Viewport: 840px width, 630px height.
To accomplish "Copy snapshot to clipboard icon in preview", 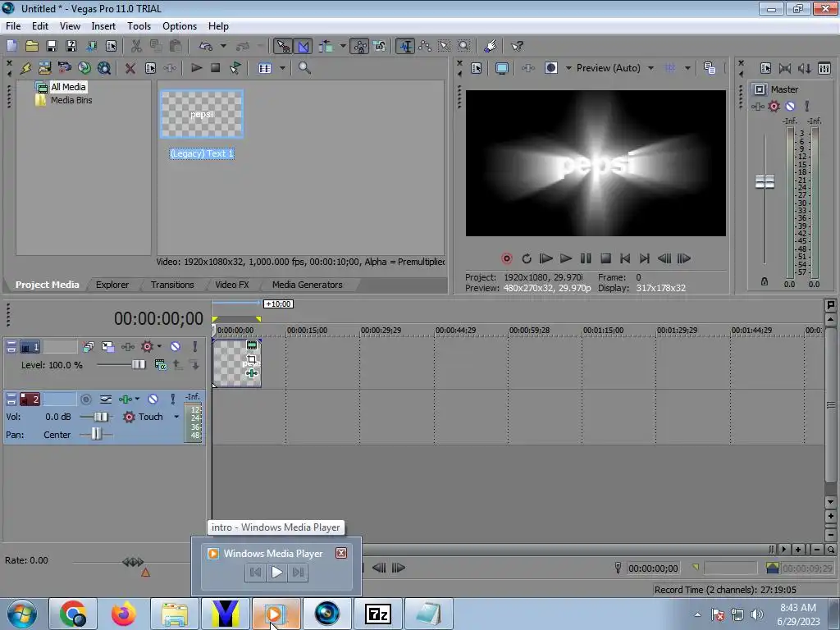I will (710, 68).
